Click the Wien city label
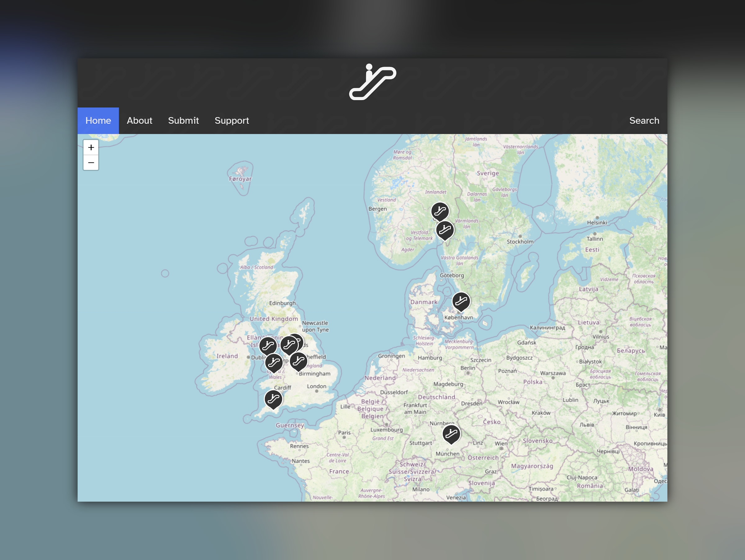Viewport: 745px width, 560px height. point(501,444)
